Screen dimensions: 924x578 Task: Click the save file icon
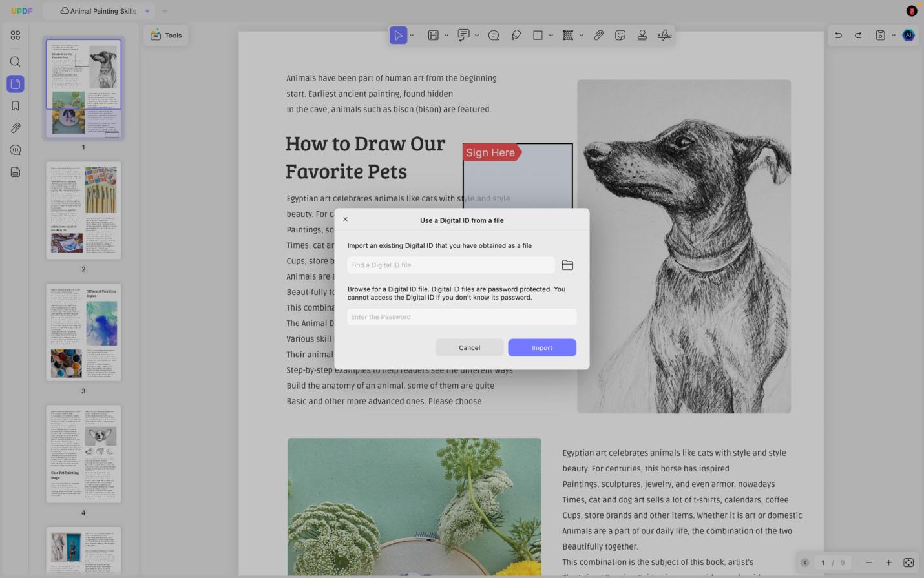[880, 36]
